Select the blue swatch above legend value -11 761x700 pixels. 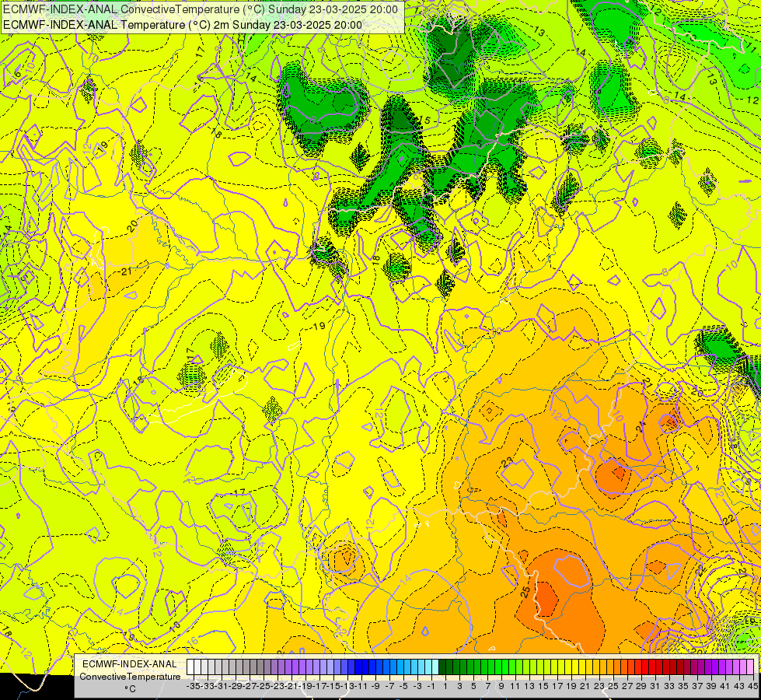point(358,667)
